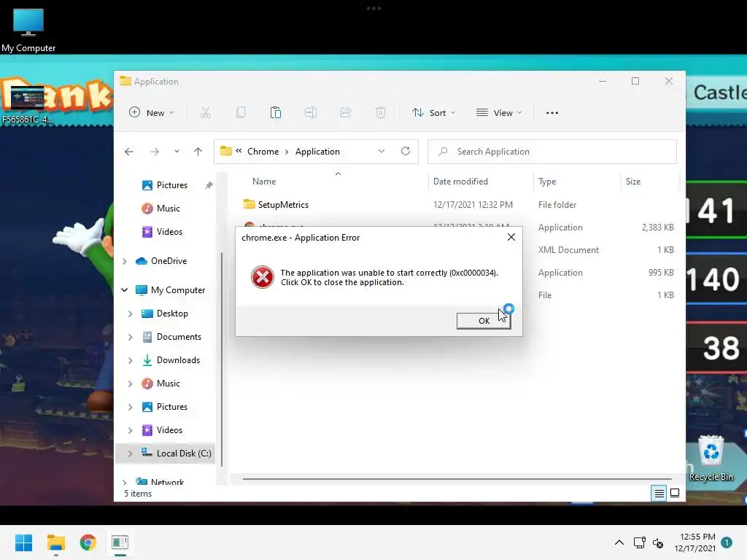Click the Copy icon in toolbar
Viewport: 747px width, 560px height.
tap(241, 113)
